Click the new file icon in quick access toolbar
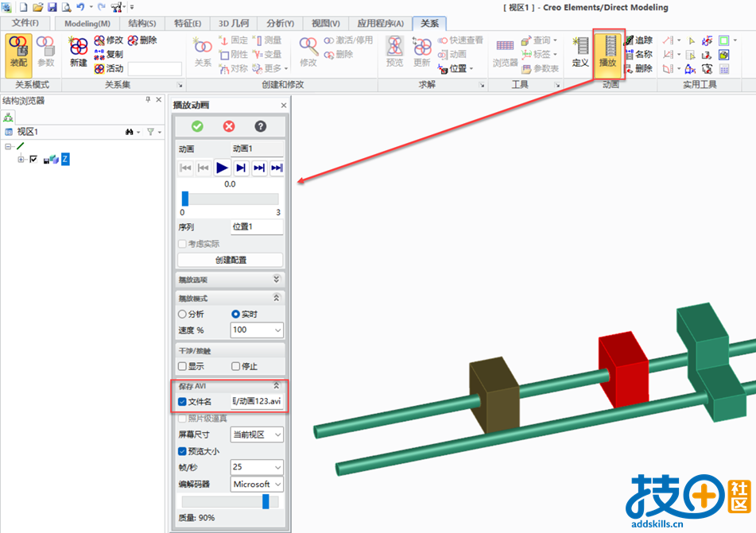This screenshot has height=533, width=756. coord(23,7)
